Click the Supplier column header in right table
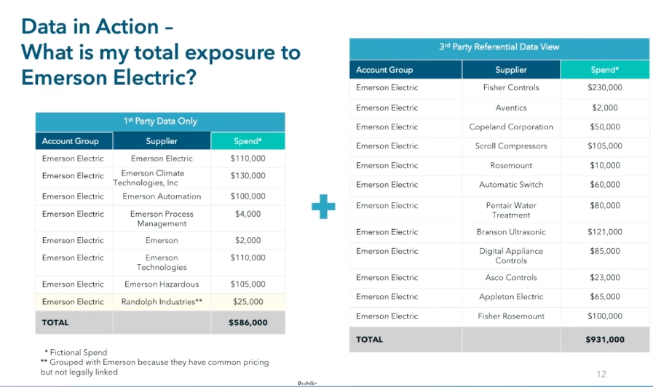 point(511,70)
